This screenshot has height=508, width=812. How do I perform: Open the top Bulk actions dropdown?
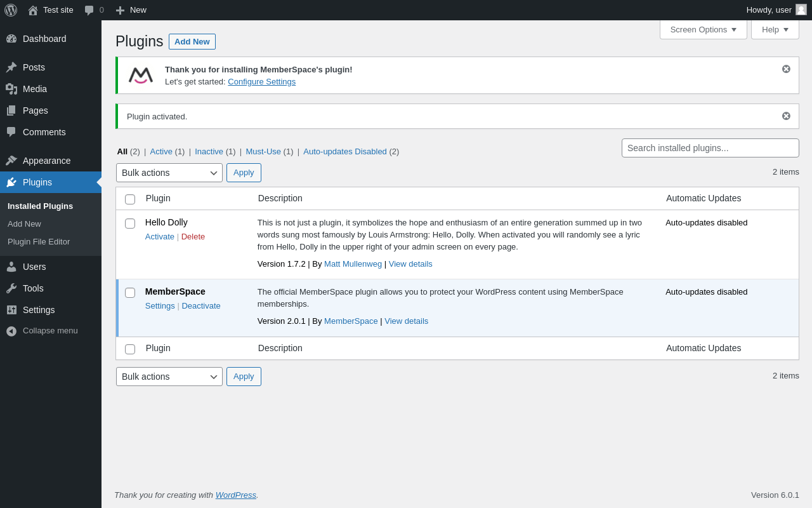[x=169, y=173]
